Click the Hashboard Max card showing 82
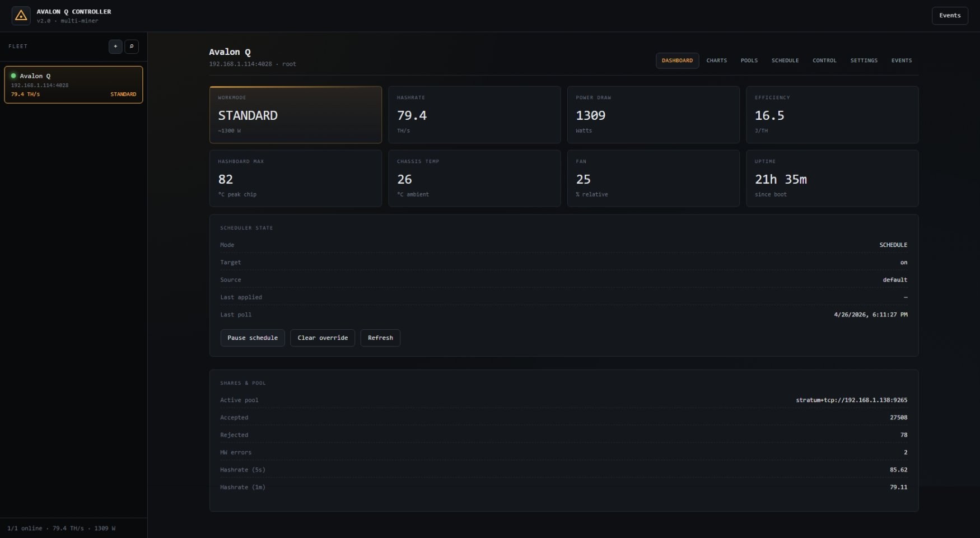The height and width of the screenshot is (538, 980). (296, 178)
